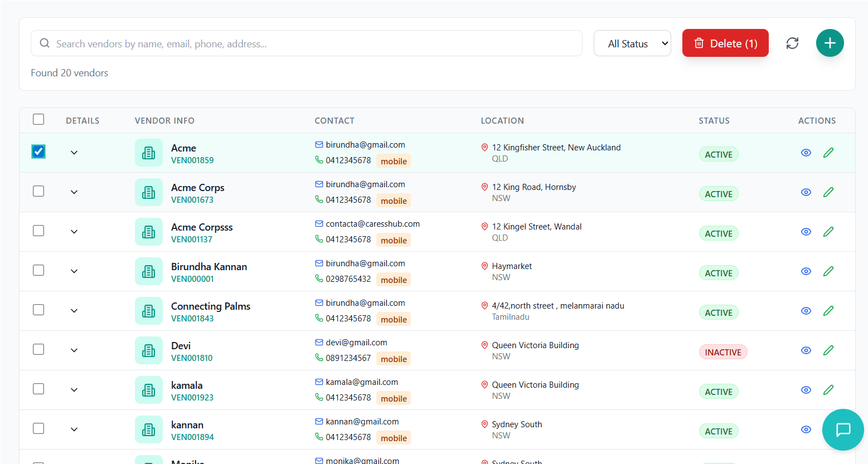Click the Delete (1) button
Viewport: 868px width, 464px height.
point(725,43)
